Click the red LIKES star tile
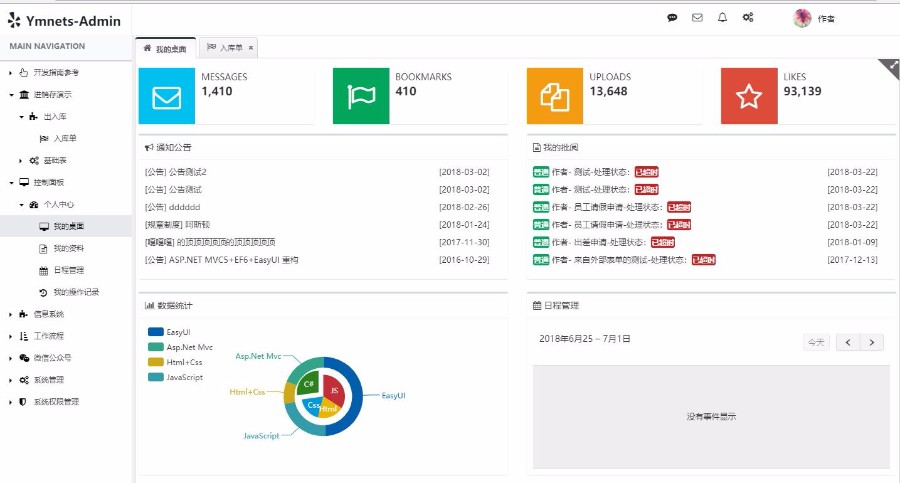The width and height of the screenshot is (900, 483). point(749,96)
